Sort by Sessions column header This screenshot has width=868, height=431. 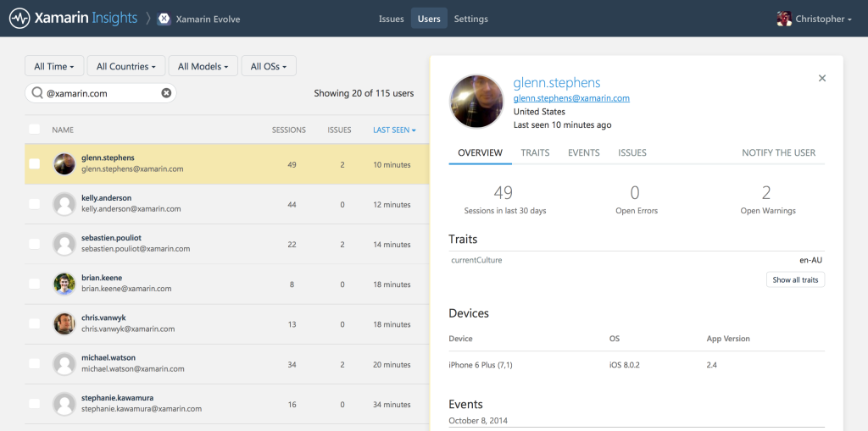(288, 130)
